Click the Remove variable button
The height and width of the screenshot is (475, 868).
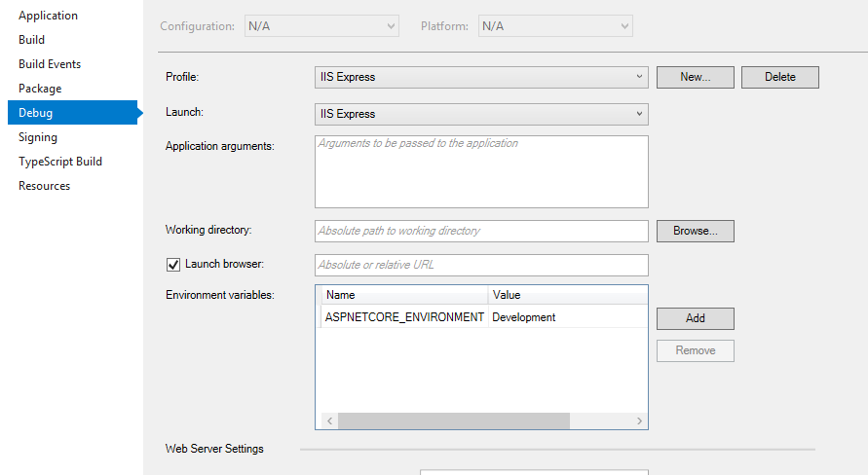click(696, 350)
